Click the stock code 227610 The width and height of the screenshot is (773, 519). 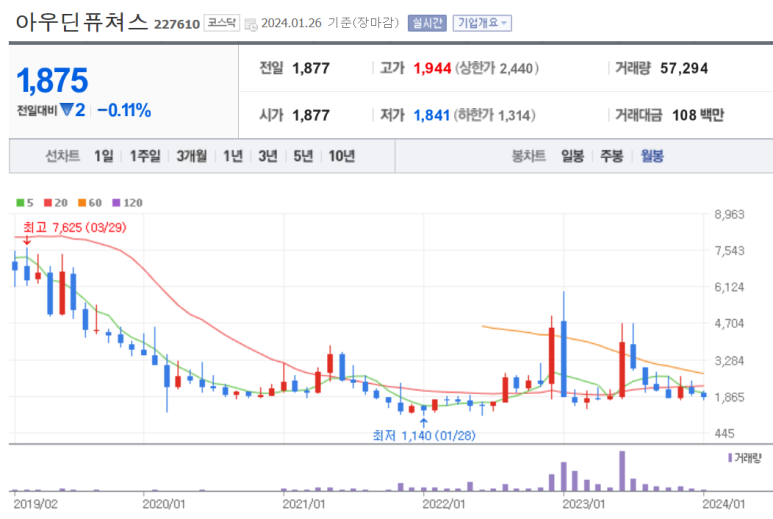pos(176,24)
